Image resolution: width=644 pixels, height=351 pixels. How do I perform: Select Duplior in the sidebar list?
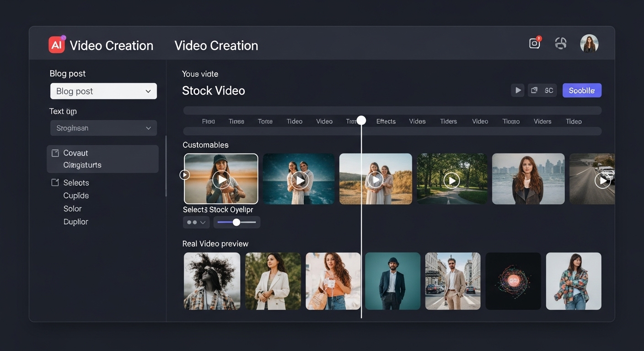75,222
